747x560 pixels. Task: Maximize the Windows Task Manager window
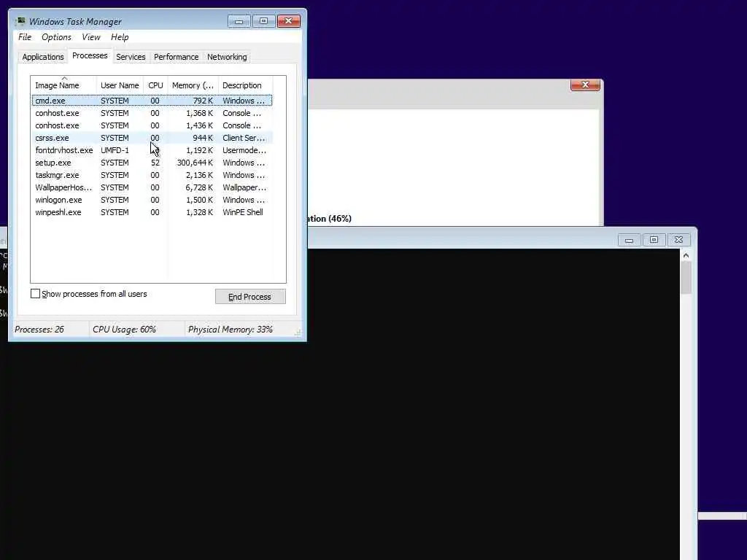click(263, 21)
